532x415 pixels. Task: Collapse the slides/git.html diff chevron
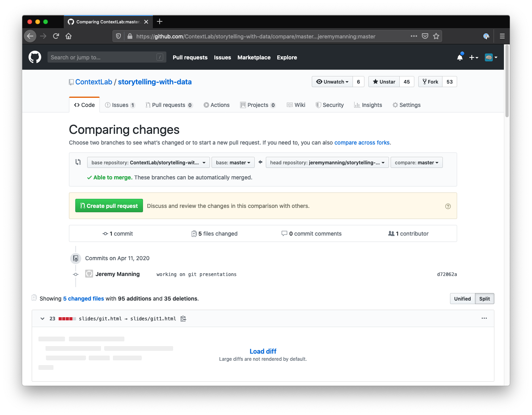tap(42, 319)
